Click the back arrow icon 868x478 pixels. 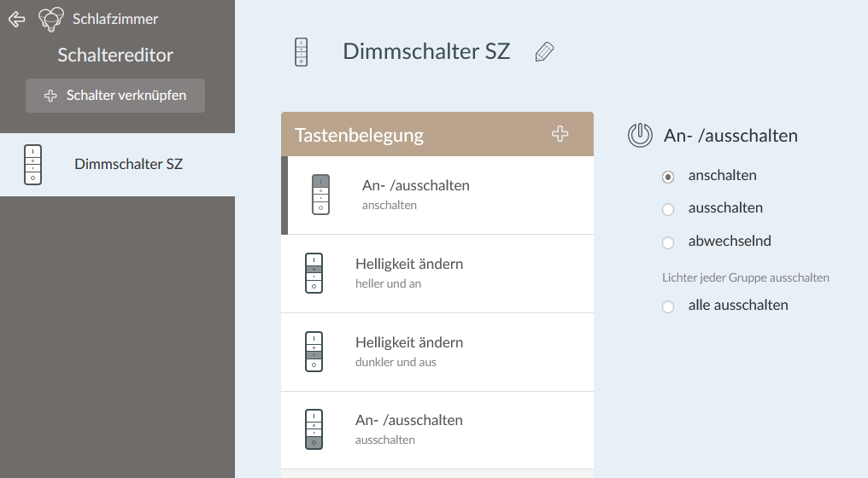tap(16, 19)
